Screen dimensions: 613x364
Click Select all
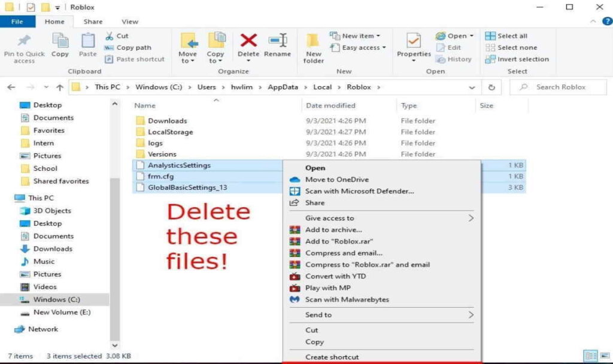[506, 36]
